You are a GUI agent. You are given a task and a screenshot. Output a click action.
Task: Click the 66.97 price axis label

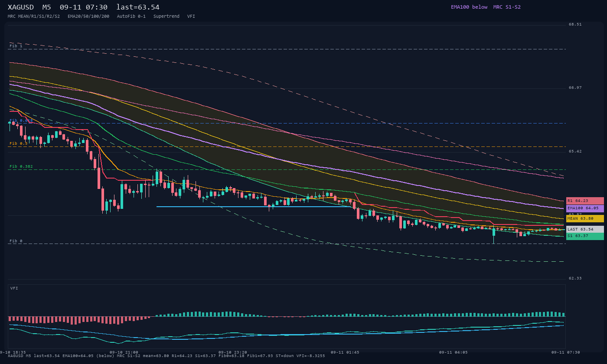575,88
